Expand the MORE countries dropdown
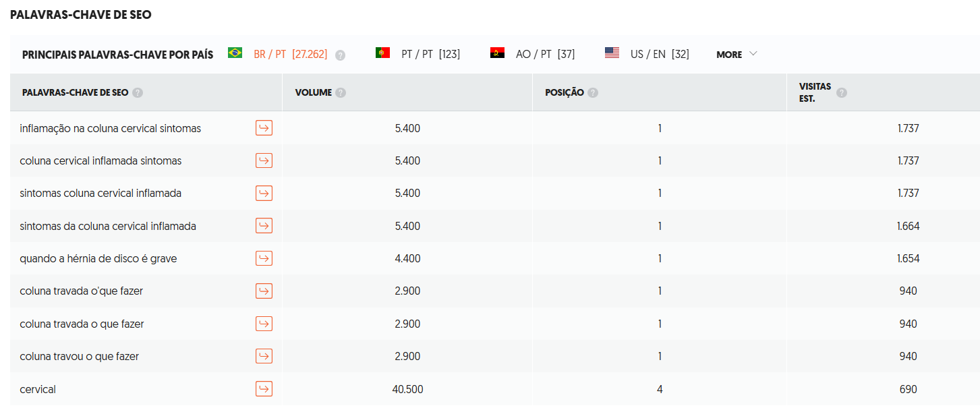980x412 pixels. coord(737,55)
